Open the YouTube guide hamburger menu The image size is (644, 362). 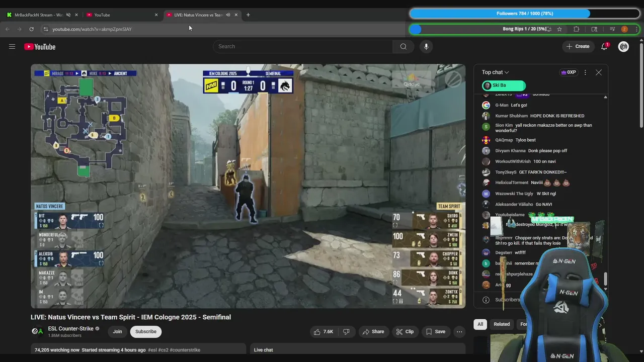point(12,47)
